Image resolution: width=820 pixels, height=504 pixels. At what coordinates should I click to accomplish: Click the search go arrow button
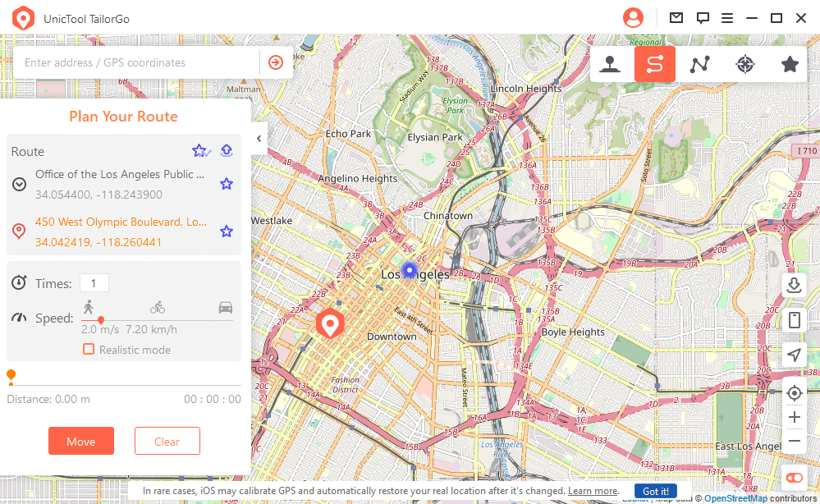tap(276, 62)
